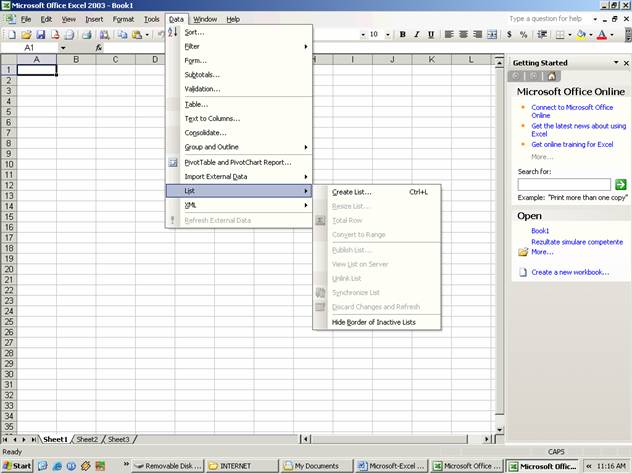
Task: Apply Fill Color paint bucket
Action: [581, 35]
